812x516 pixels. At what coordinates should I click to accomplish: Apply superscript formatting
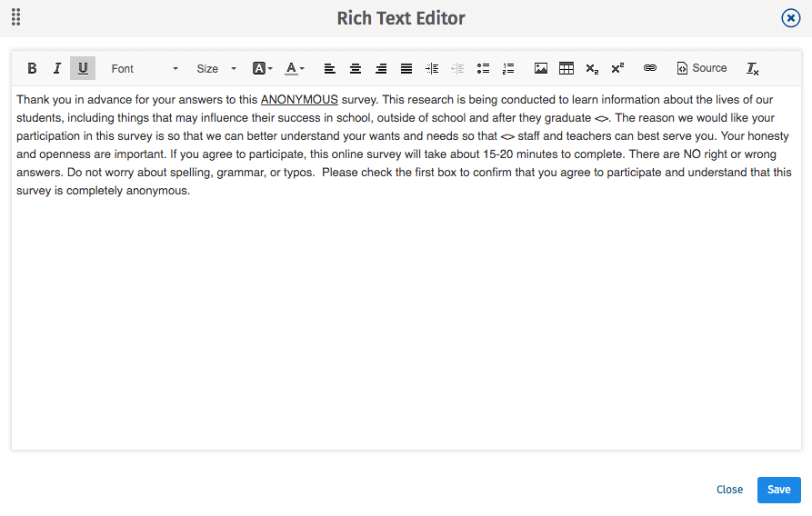617,68
